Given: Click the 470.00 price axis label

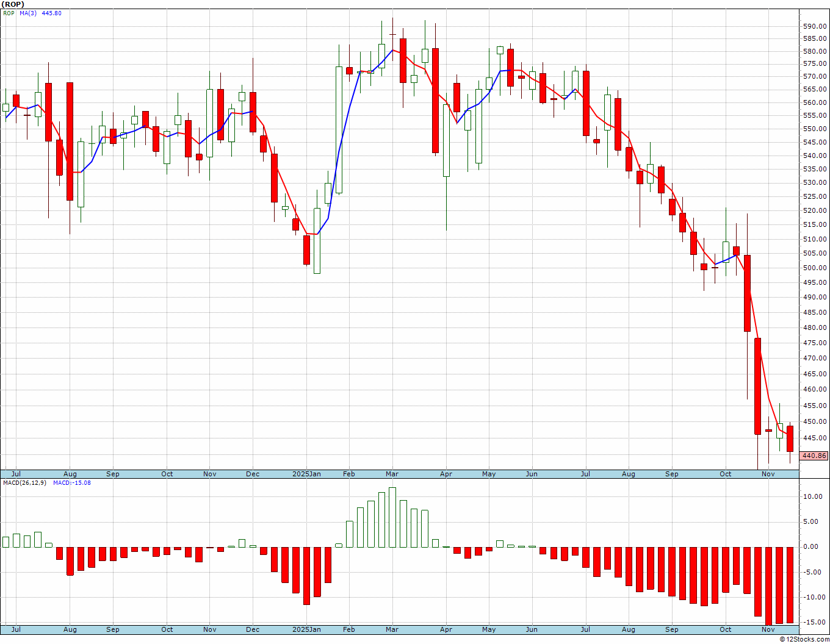Looking at the screenshot, I should pos(815,359).
